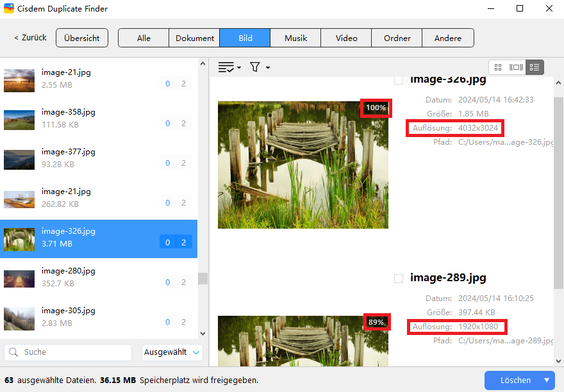Image resolution: width=564 pixels, height=392 pixels.
Task: Open the auto-select rules menu icon
Action: (x=229, y=67)
